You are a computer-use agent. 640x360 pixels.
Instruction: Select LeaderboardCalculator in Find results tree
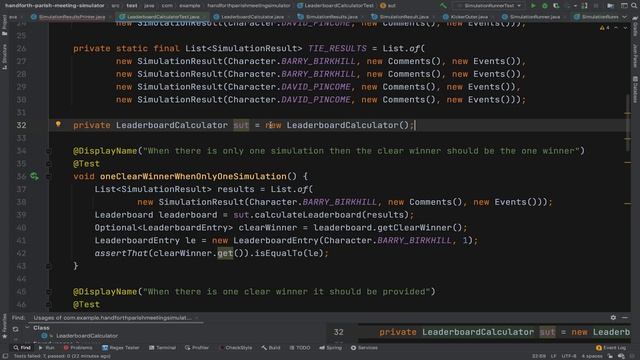coord(87,336)
